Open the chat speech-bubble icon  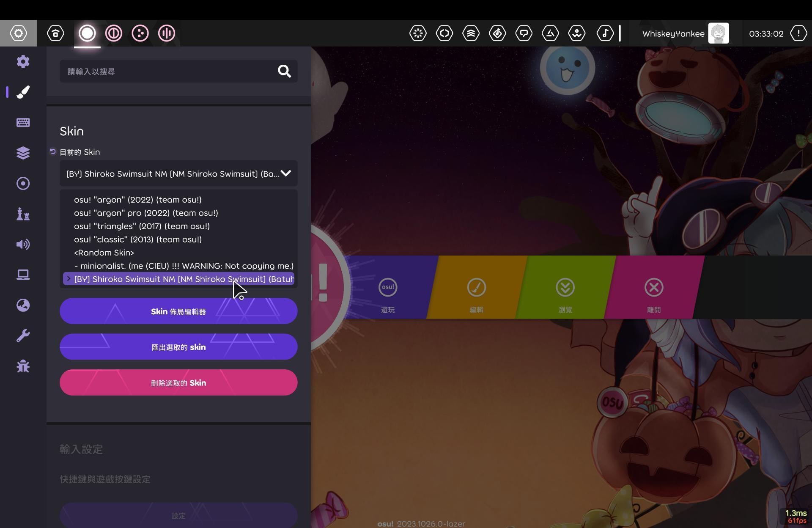(x=524, y=33)
